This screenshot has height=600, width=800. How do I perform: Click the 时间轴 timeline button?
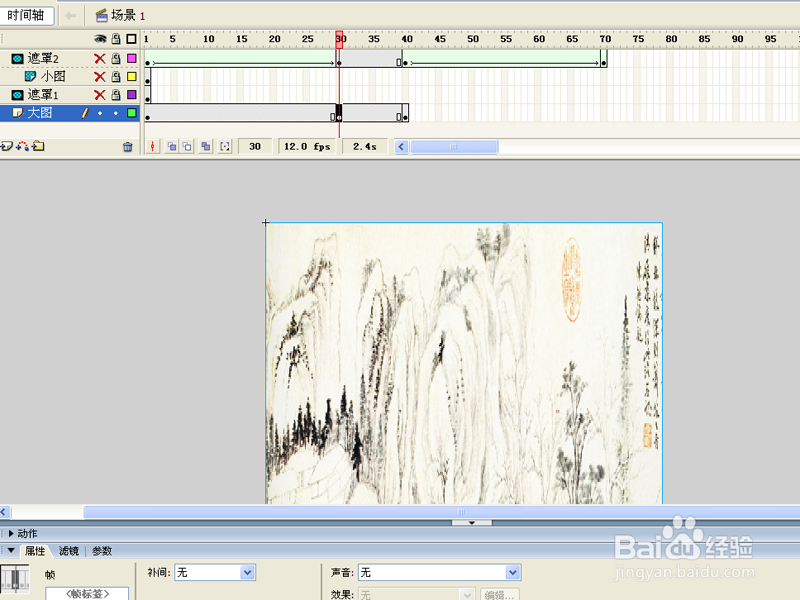click(x=26, y=15)
